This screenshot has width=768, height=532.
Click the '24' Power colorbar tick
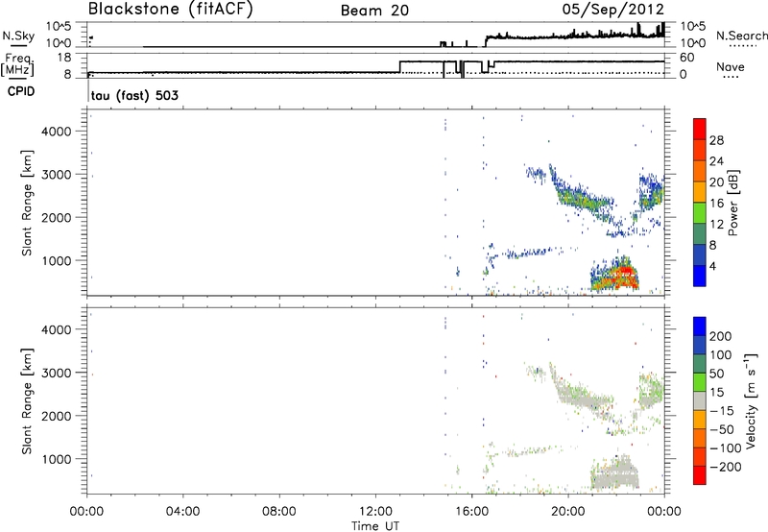tap(716, 161)
